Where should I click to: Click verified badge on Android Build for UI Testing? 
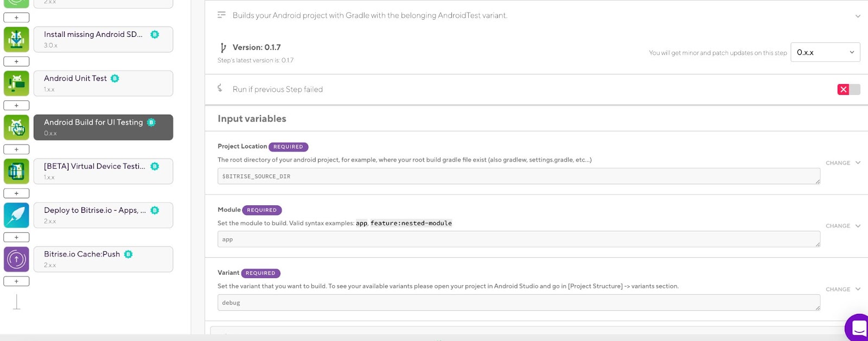151,122
